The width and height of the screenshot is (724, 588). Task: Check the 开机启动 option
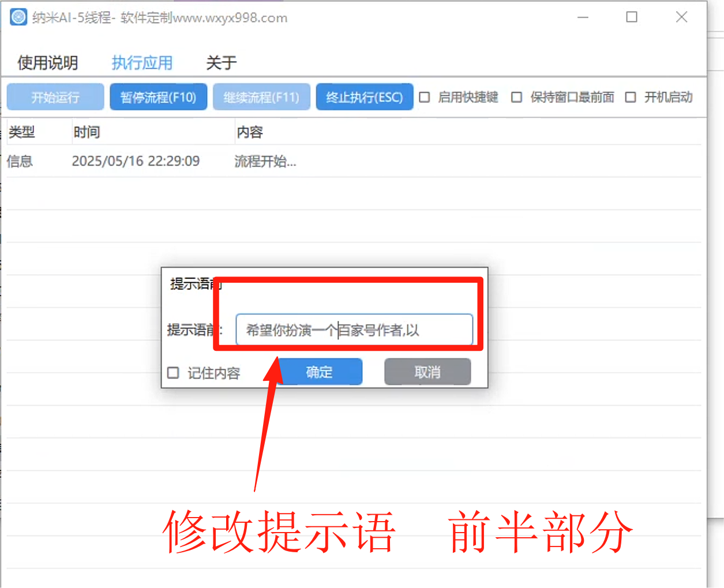pyautogui.click(x=631, y=97)
